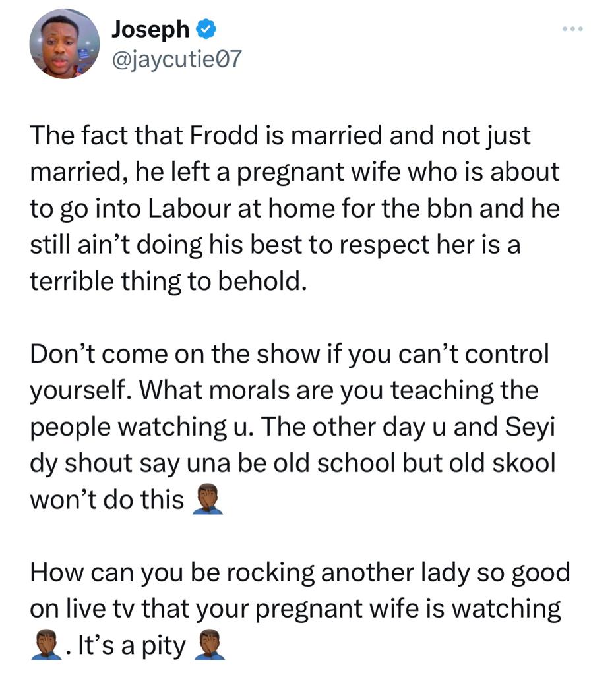Click the facepalm emoji after "It's a pity"
Viewport: 616px width, 675px height.
pos(209,645)
